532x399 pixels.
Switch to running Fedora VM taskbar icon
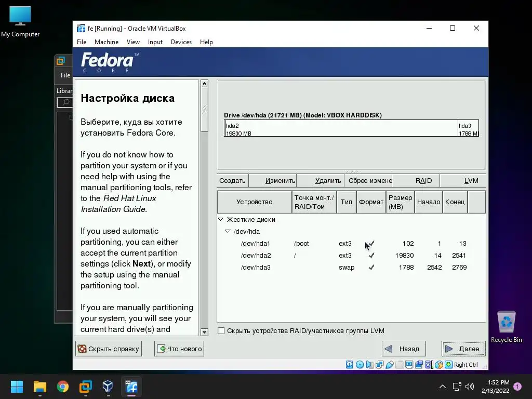pyautogui.click(x=131, y=387)
